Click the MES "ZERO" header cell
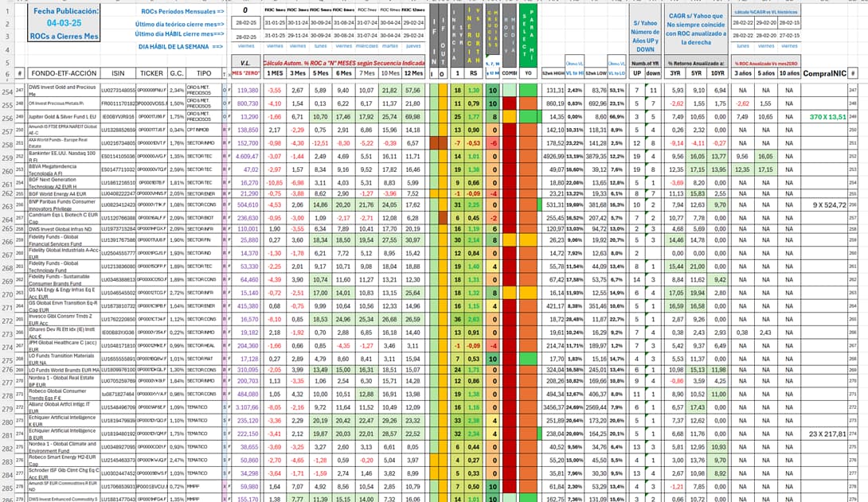 tap(245, 73)
